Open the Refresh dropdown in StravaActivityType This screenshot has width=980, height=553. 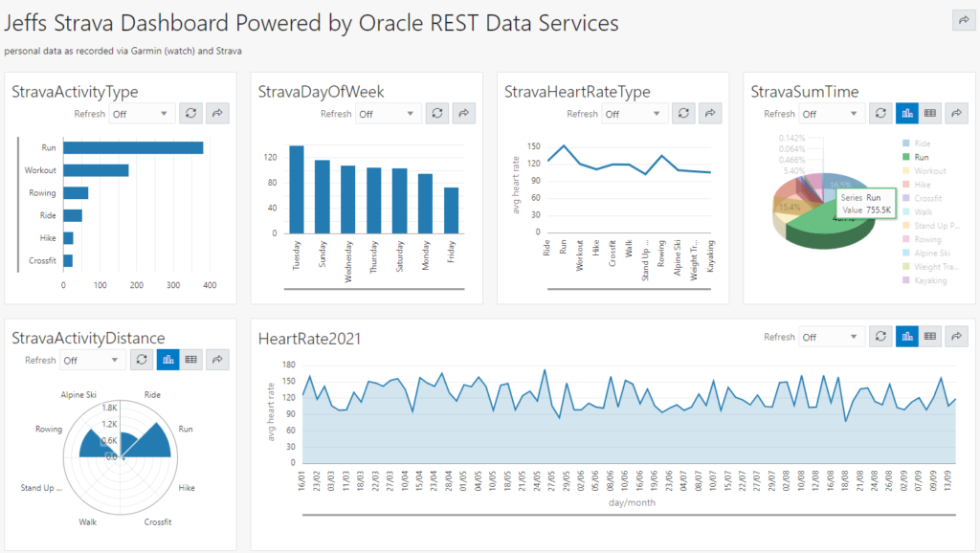click(x=141, y=114)
